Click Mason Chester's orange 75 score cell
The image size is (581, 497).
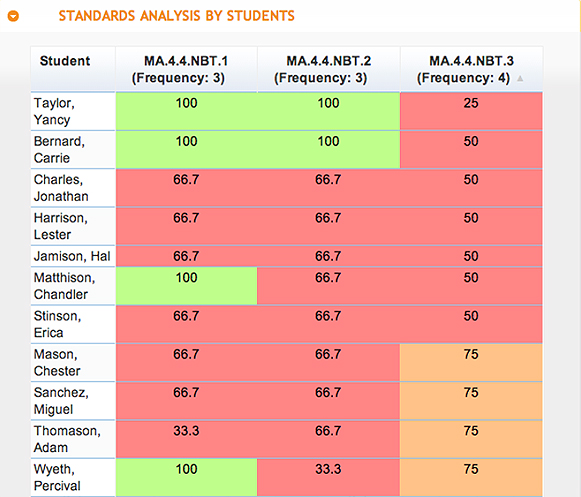point(471,362)
